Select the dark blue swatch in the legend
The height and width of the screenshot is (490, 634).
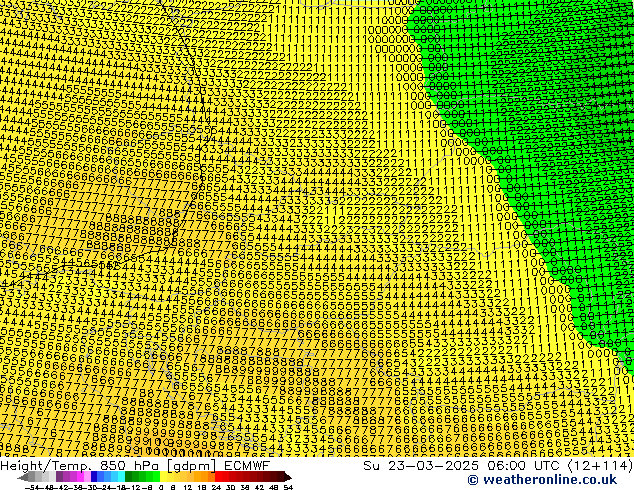[94, 477]
